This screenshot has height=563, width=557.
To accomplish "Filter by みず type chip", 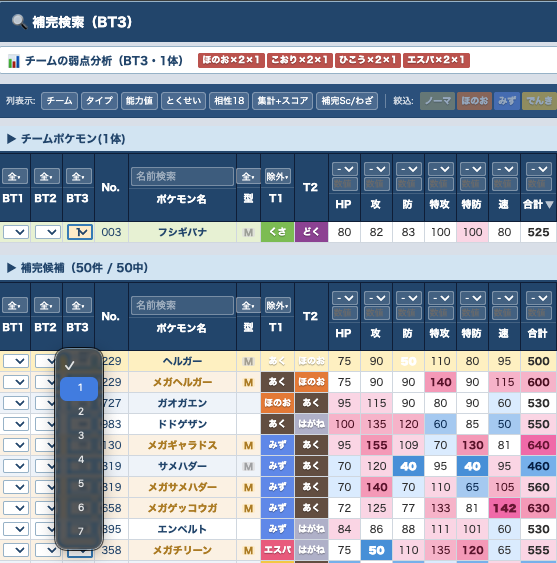I will (507, 101).
